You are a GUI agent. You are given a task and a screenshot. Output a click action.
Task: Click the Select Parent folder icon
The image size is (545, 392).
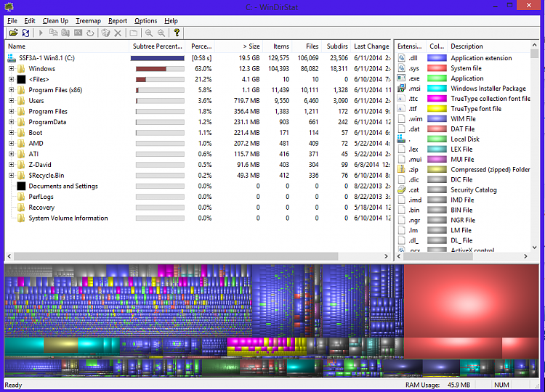click(134, 33)
